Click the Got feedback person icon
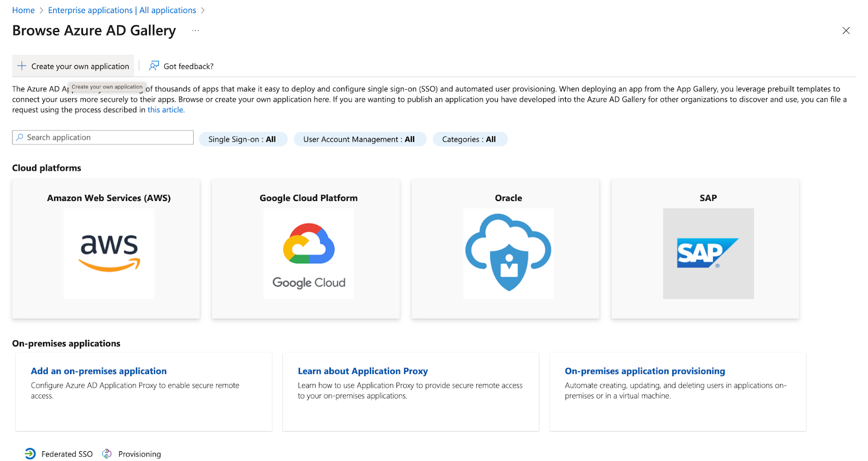This screenshot has height=461, width=868. click(154, 66)
